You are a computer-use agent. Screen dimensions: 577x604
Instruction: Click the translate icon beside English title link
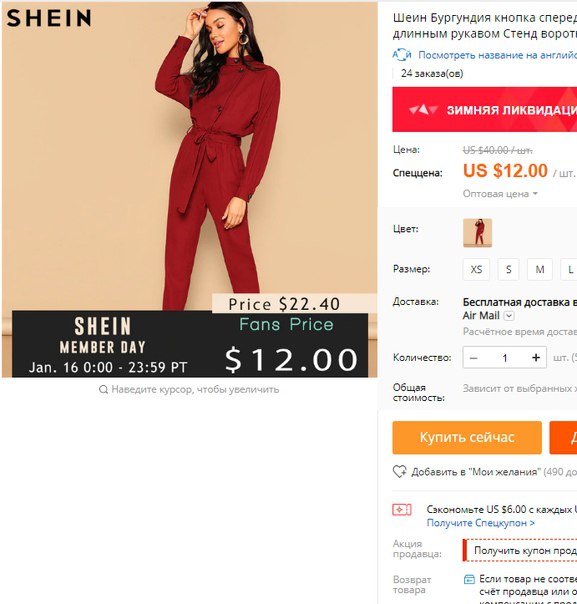402,55
